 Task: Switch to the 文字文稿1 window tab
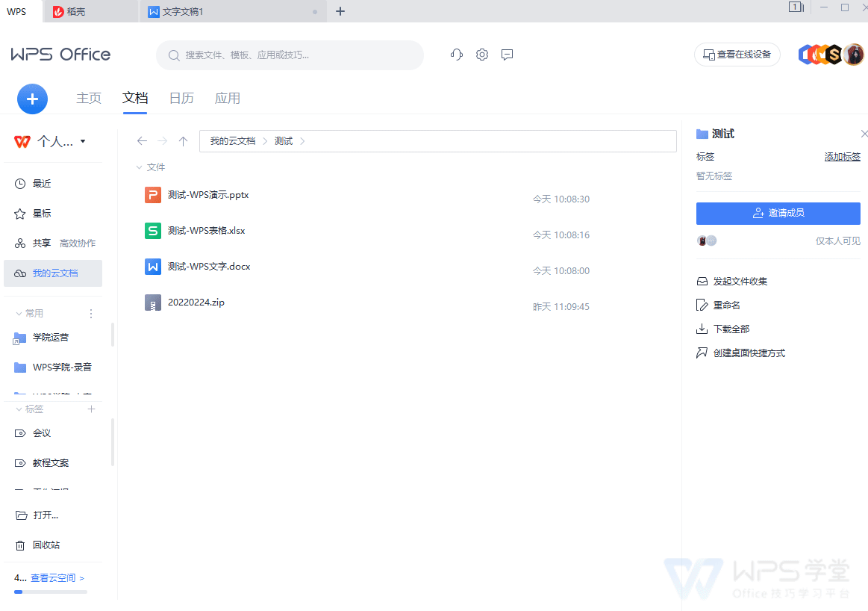click(233, 12)
